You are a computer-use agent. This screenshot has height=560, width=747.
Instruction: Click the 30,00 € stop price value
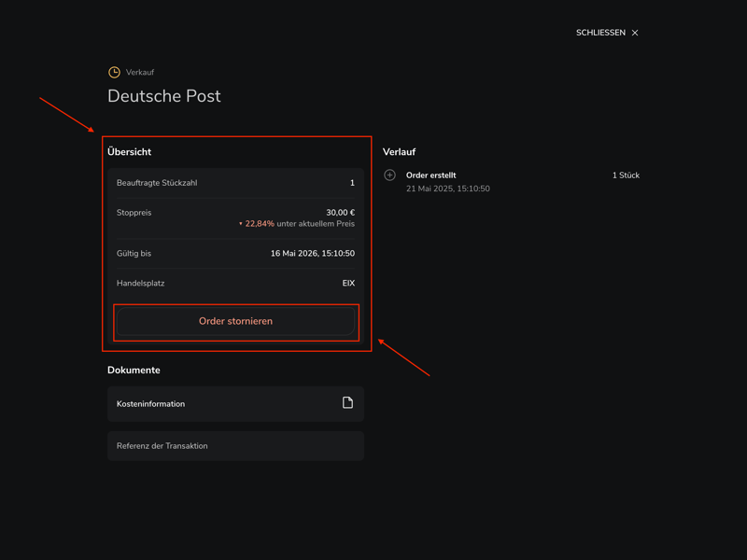[340, 213]
